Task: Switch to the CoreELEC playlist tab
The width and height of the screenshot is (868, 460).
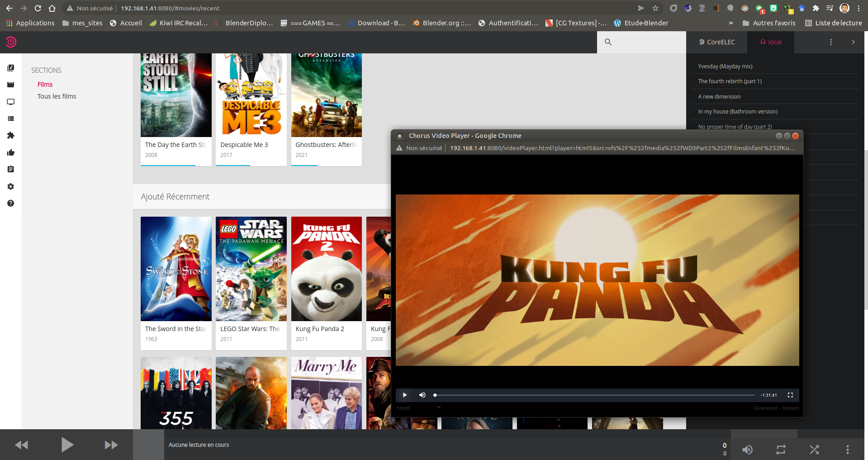Action: pyautogui.click(x=717, y=42)
